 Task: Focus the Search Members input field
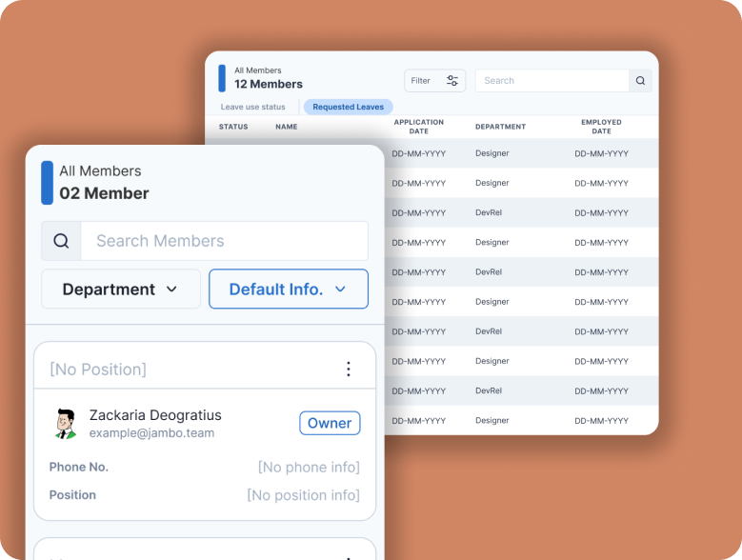pyautogui.click(x=224, y=241)
